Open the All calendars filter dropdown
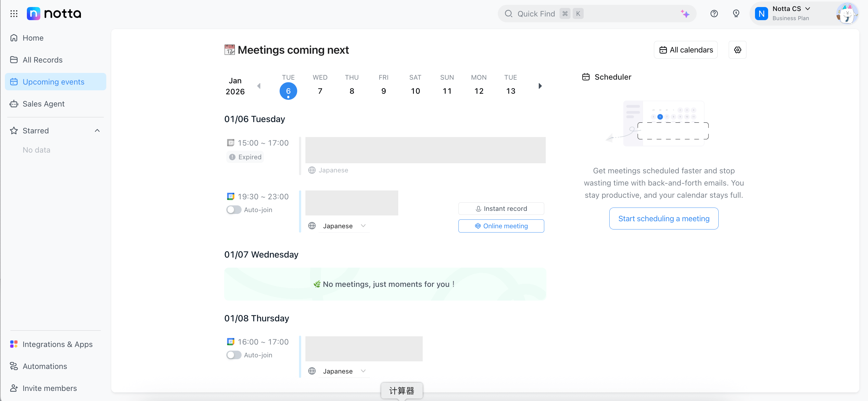868x401 pixels. tap(686, 50)
